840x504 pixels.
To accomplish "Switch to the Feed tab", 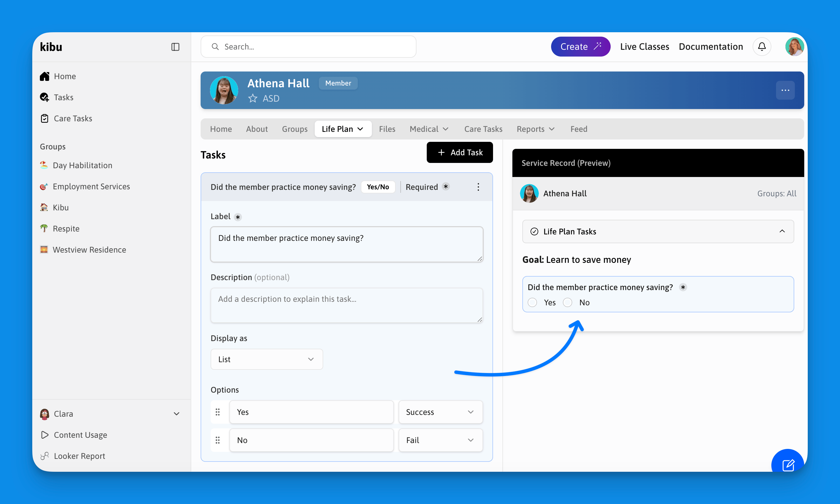I will point(579,129).
